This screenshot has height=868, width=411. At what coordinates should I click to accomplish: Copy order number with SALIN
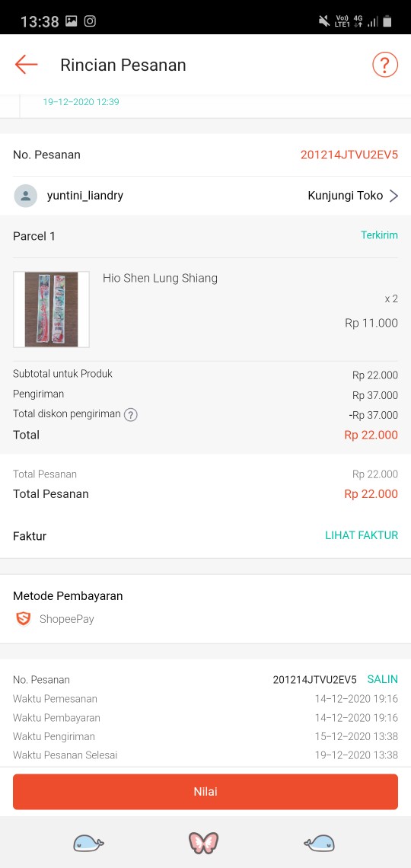click(382, 679)
